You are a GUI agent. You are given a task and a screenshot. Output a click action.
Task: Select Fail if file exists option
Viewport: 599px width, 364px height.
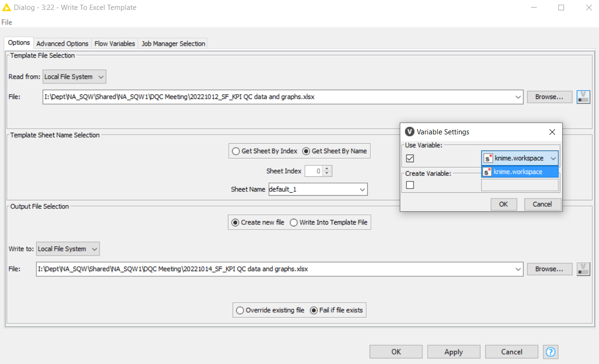coord(337,310)
